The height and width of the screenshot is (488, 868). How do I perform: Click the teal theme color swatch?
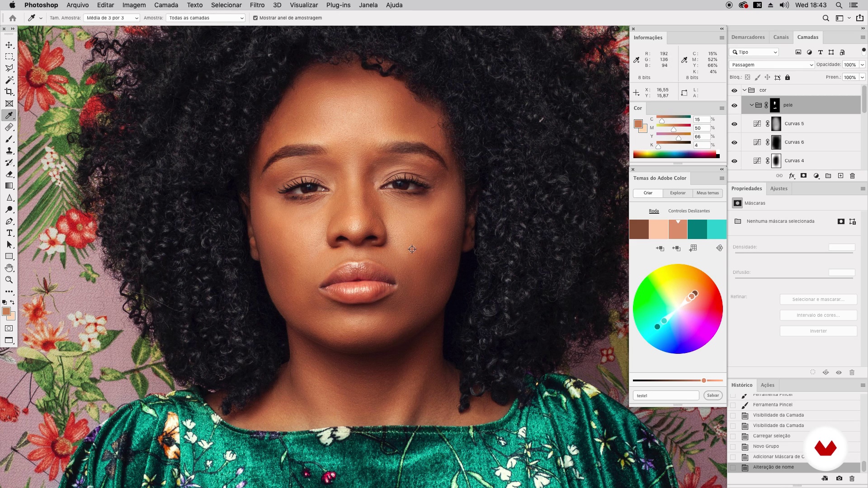pos(697,229)
